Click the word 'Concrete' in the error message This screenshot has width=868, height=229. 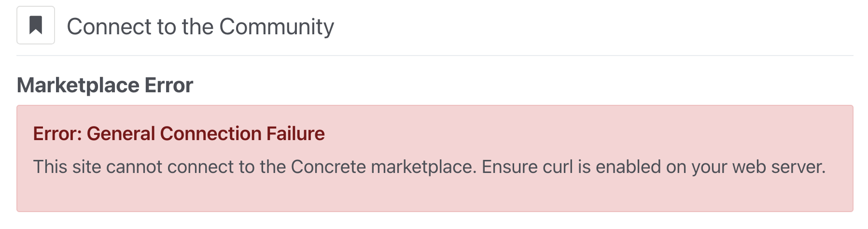(x=329, y=167)
